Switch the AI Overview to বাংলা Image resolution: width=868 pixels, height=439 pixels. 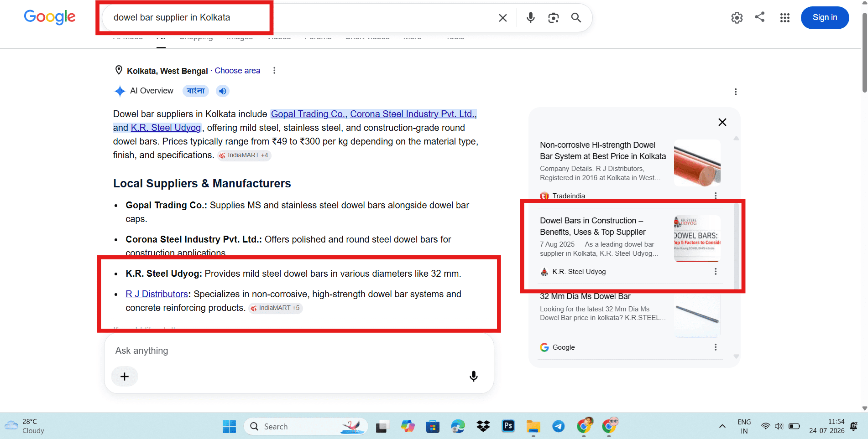196,91
